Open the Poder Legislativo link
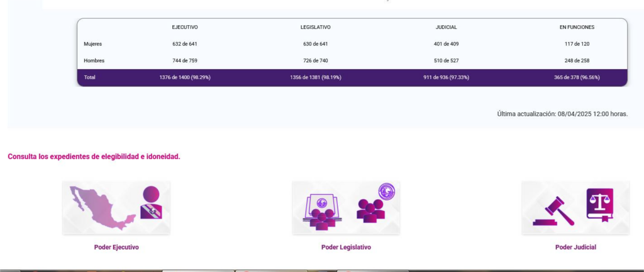Screen dimensions: 644x272 [346, 247]
